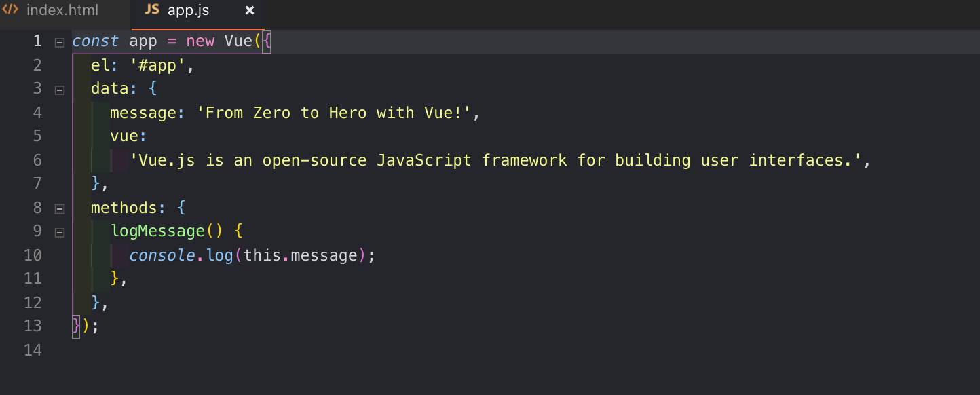Image resolution: width=980 pixels, height=395 pixels.
Task: Click line number 14 in the gutter
Action: [33, 350]
